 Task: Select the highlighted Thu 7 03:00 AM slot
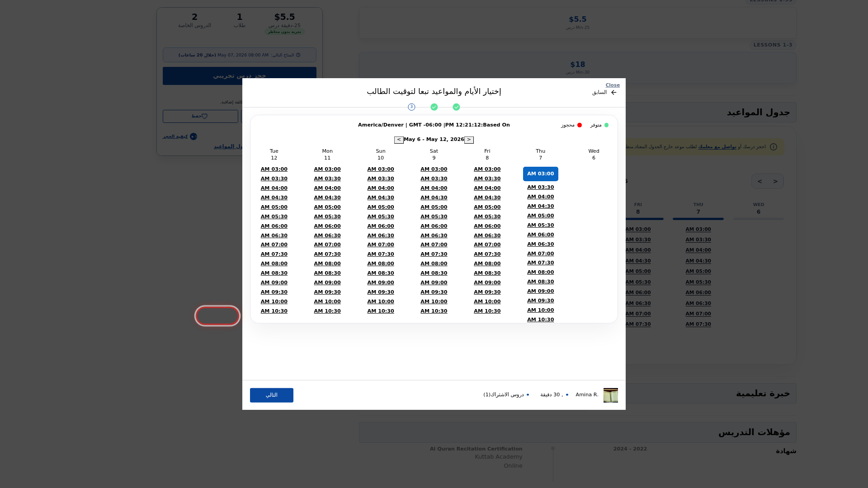(541, 174)
